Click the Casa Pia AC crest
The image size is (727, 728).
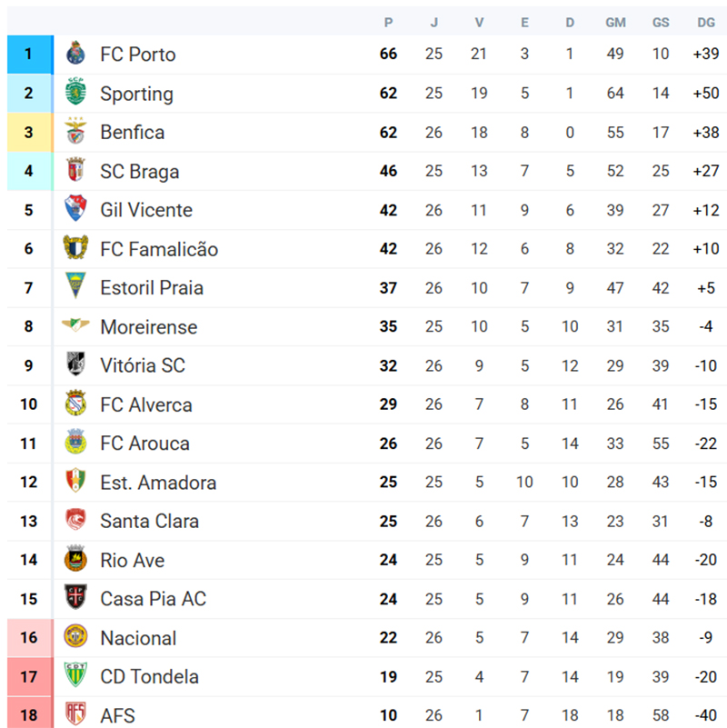(x=76, y=598)
